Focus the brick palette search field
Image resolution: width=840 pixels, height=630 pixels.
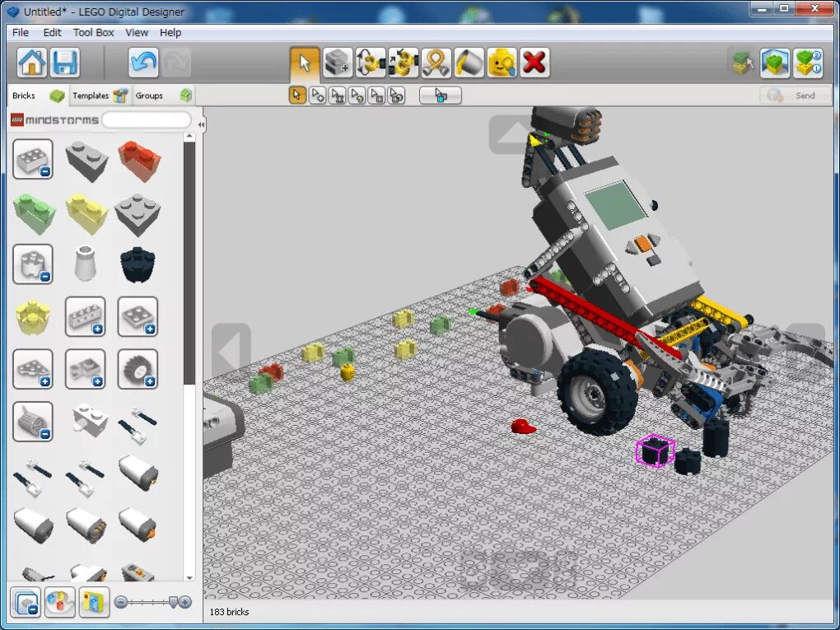147,120
